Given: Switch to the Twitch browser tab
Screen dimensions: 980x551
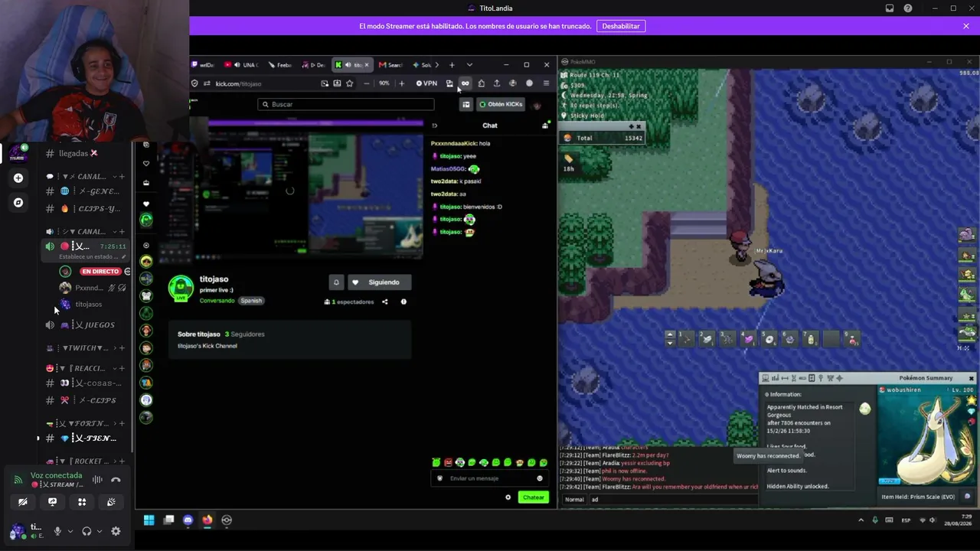Looking at the screenshot, I should [202, 65].
